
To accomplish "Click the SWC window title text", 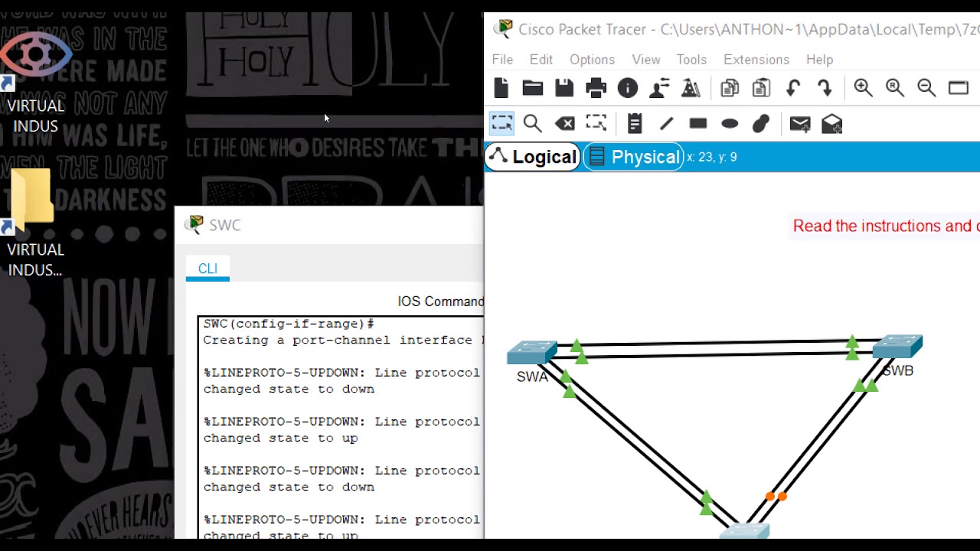I will (225, 225).
